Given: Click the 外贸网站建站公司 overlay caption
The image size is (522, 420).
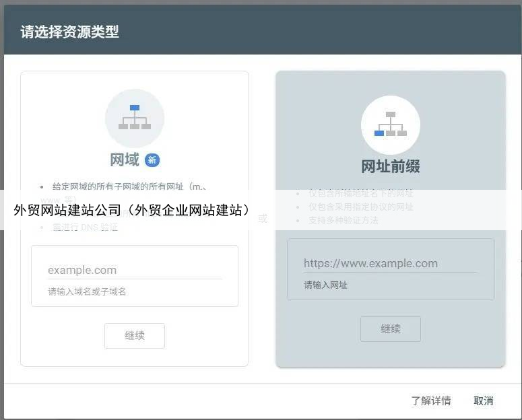Looking at the screenshot, I should click(x=131, y=210).
